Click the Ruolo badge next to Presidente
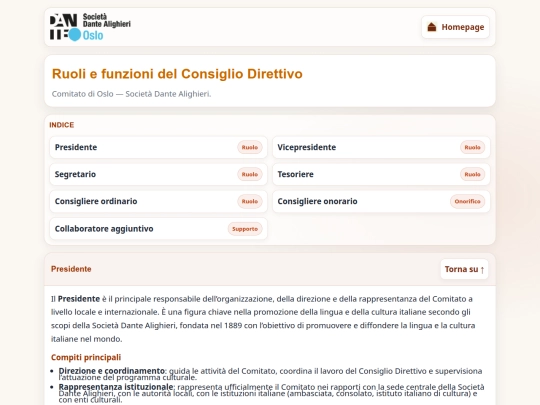This screenshot has height=405, width=540. coord(250,147)
